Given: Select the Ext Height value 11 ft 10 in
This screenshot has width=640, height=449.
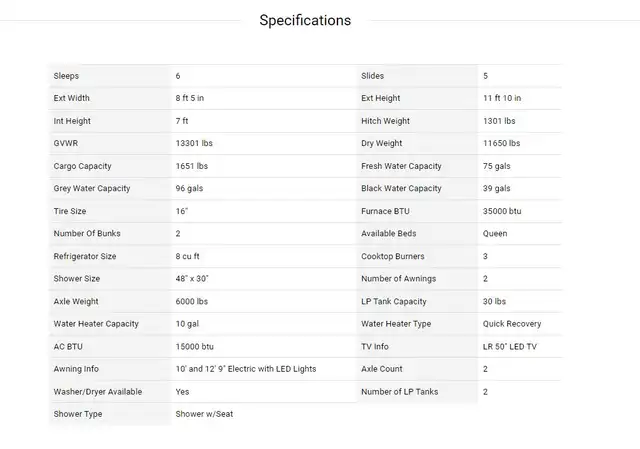Looking at the screenshot, I should click(502, 98).
